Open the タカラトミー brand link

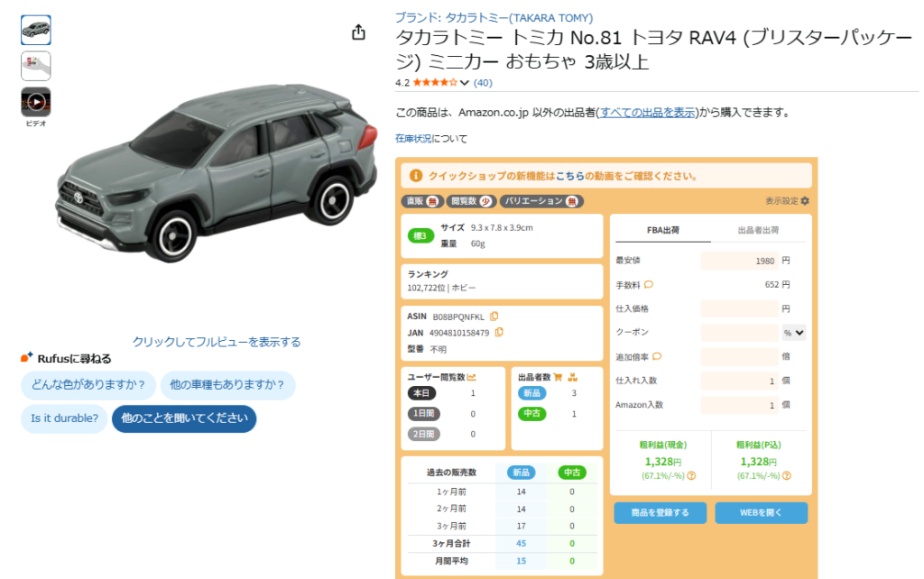[x=494, y=18]
